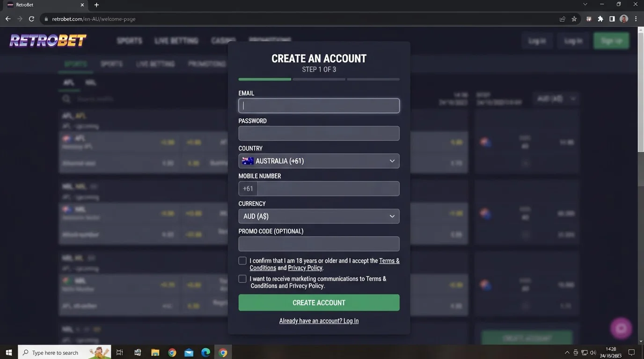Click the Password input field
Viewport: 644px width, 359px height.
coord(319,133)
